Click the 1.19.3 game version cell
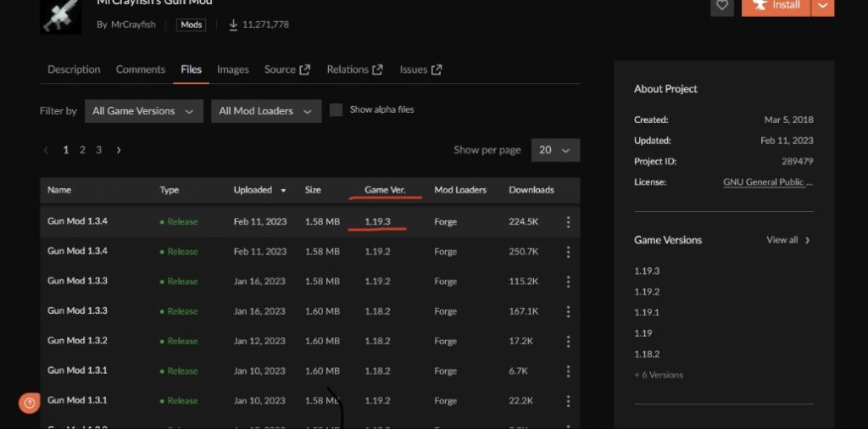Screen dimensions: 868x429 pyautogui.click(x=377, y=221)
